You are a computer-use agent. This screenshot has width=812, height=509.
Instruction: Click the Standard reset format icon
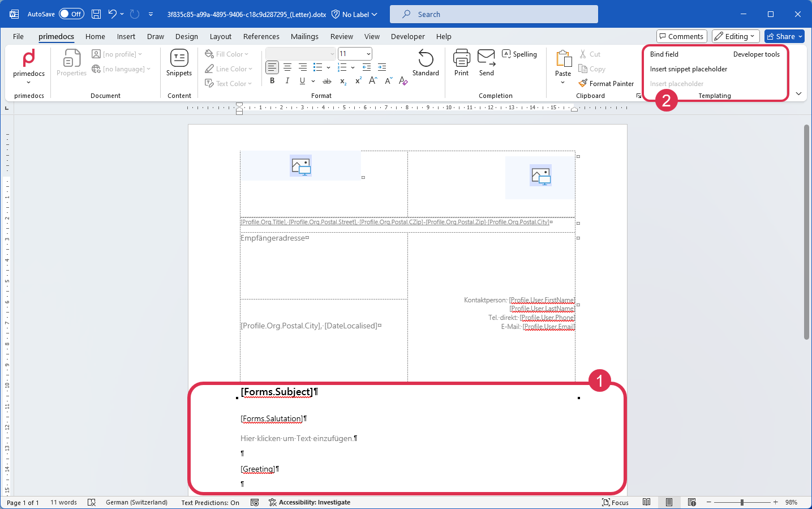coord(426,63)
